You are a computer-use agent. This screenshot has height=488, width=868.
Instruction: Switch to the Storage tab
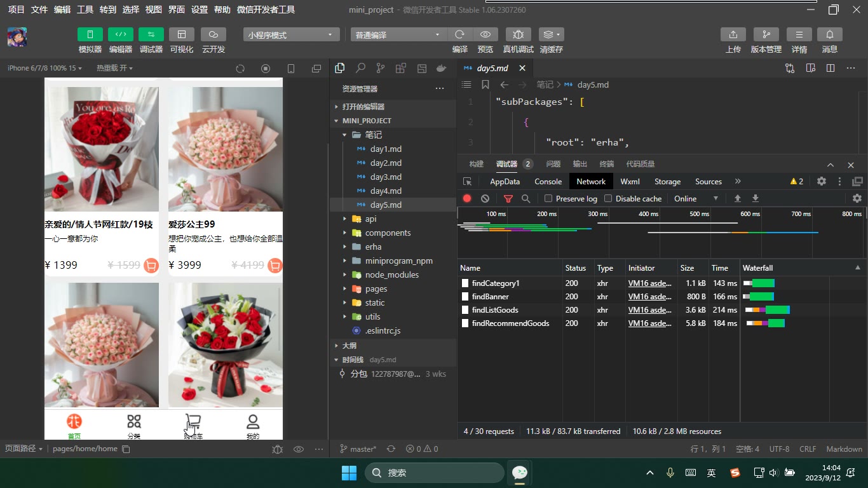point(667,182)
